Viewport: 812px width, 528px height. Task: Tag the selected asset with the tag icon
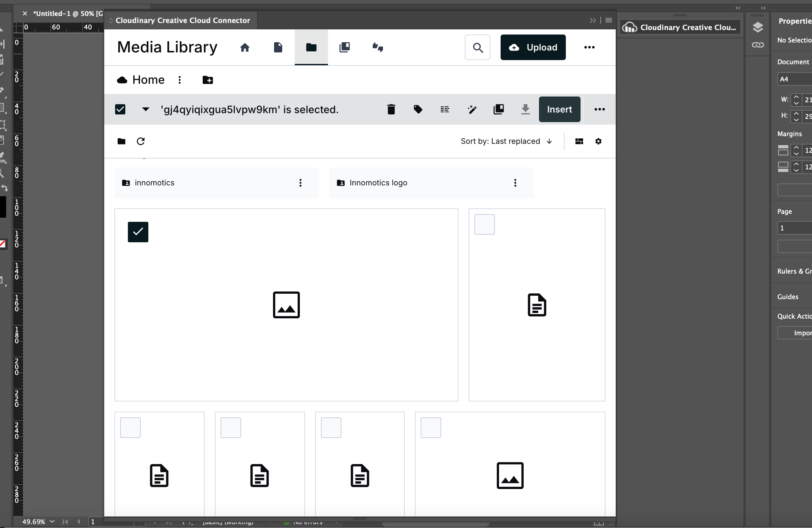pyautogui.click(x=418, y=110)
